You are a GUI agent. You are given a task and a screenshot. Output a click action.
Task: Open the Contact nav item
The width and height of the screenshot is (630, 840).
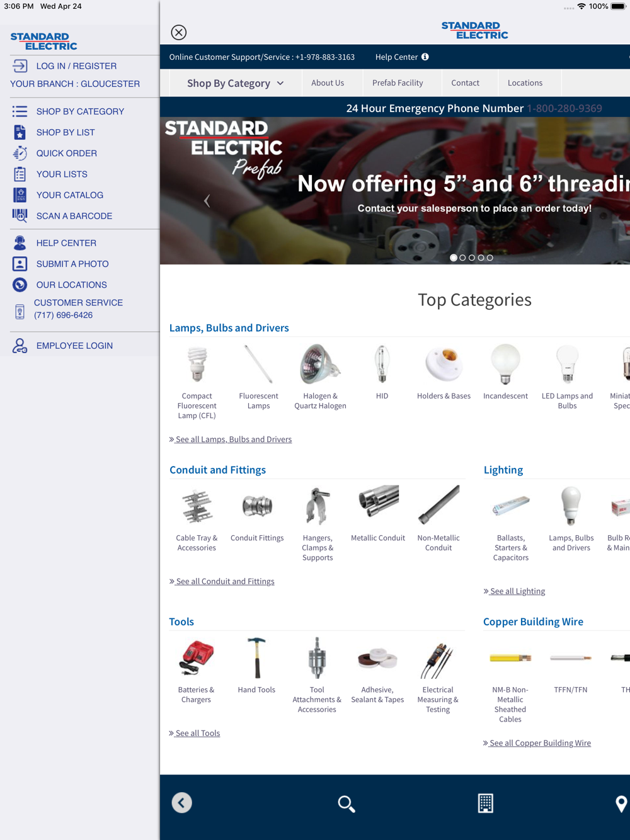pos(465,82)
